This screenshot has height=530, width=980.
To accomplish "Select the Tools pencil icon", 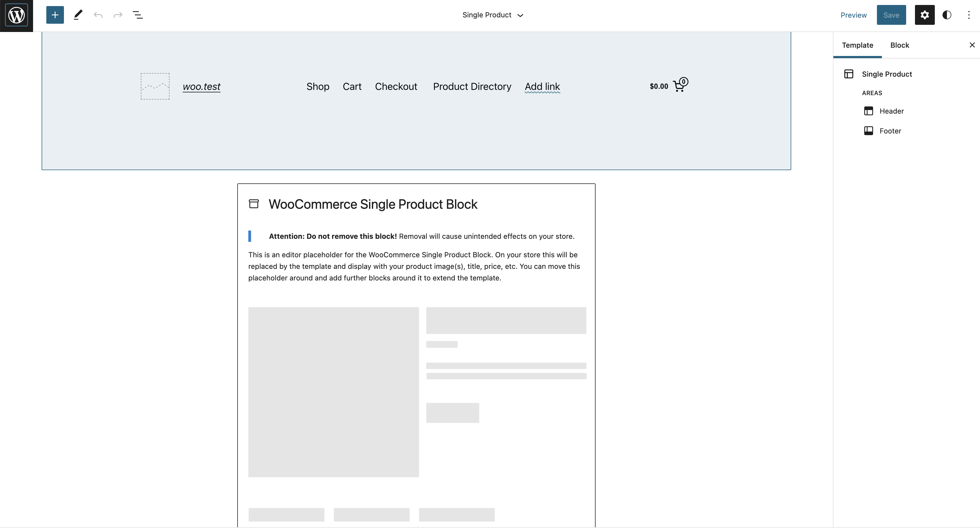I will pyautogui.click(x=78, y=15).
